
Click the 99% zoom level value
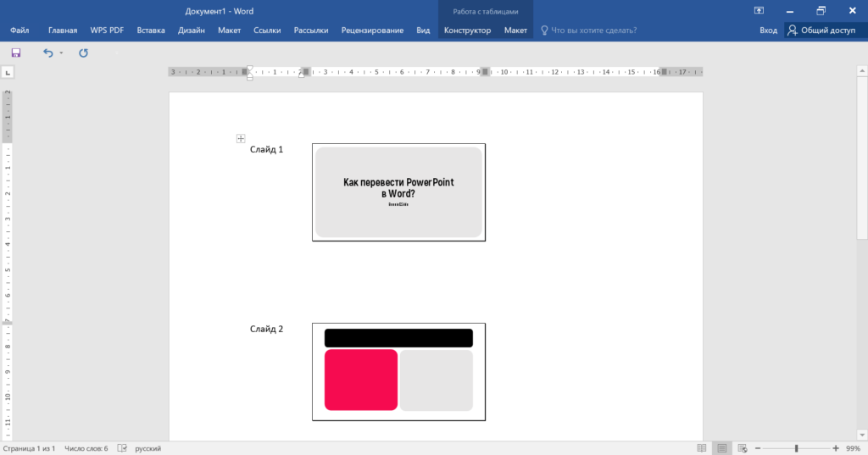853,448
